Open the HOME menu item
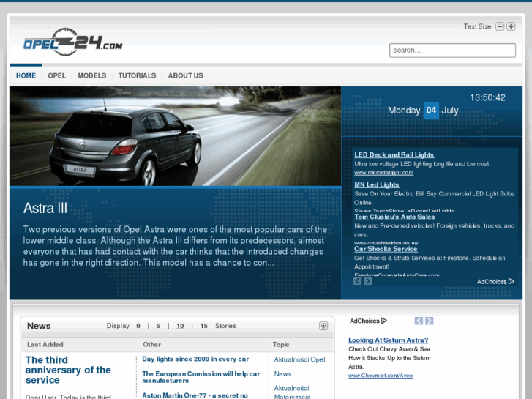This screenshot has height=399, width=532. [x=26, y=75]
